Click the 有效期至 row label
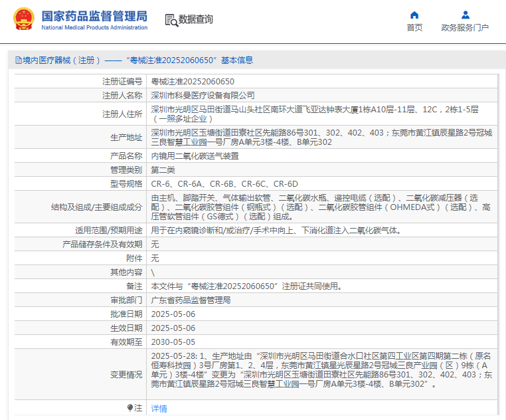Screen dimensions: 506x420 126,342
